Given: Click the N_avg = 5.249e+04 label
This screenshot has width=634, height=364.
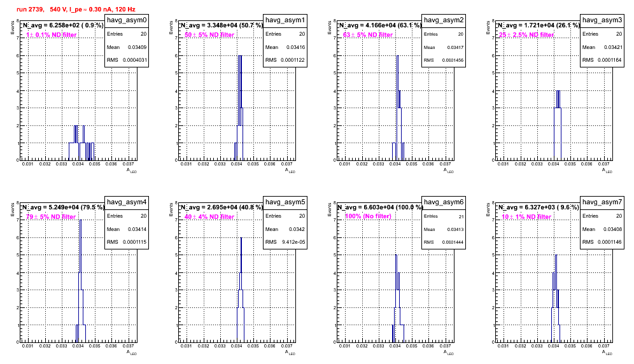Looking at the screenshot, I should 62,207.
